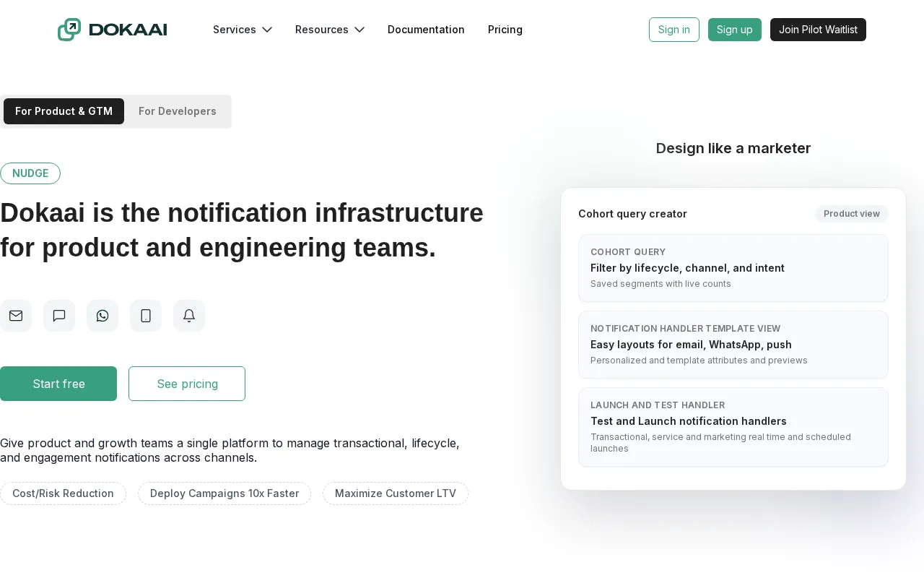Screen dimensions: 924x578
Task: Select the Maximize Customer LTV chip
Action: pos(396,493)
